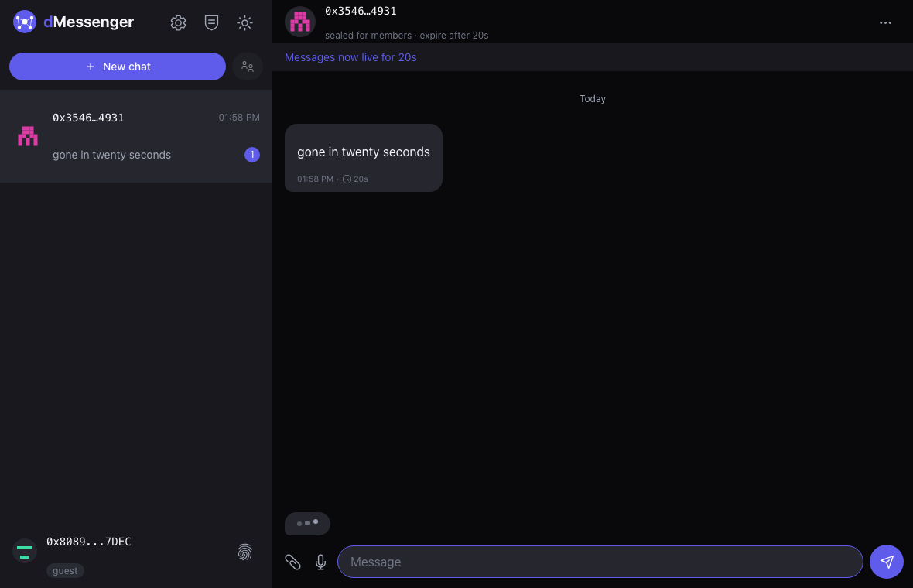Click the shield message icon in header

[211, 22]
